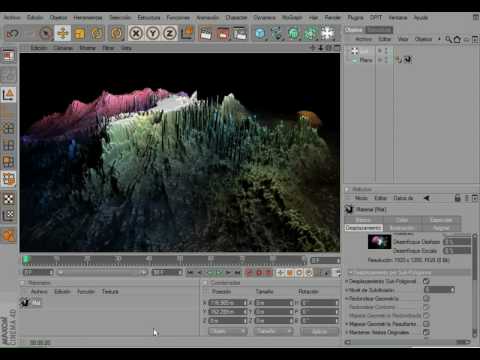Image resolution: width=480 pixels, height=360 pixels.
Task: Open render to picture viewer icon
Action: click(x=223, y=34)
